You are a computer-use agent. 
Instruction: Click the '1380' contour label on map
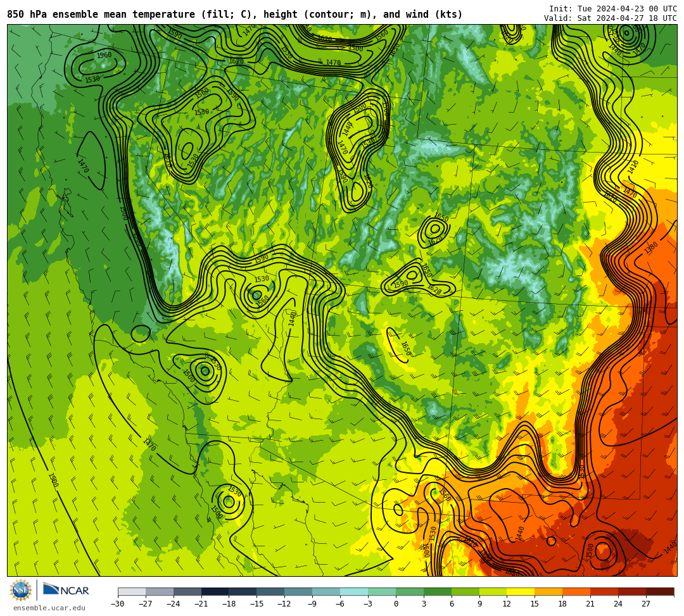[651, 249]
